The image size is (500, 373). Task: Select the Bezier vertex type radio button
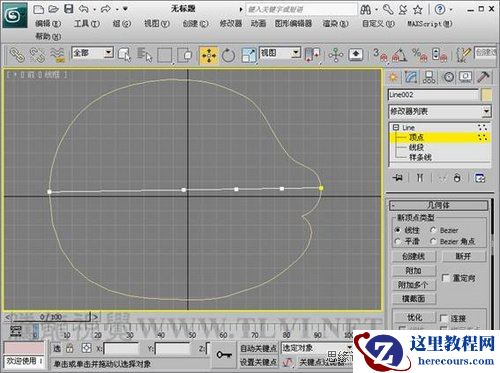(433, 230)
